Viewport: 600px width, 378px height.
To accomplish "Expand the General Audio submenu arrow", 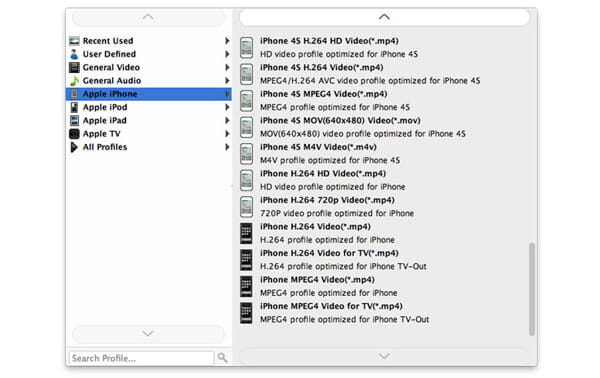I will (x=227, y=81).
